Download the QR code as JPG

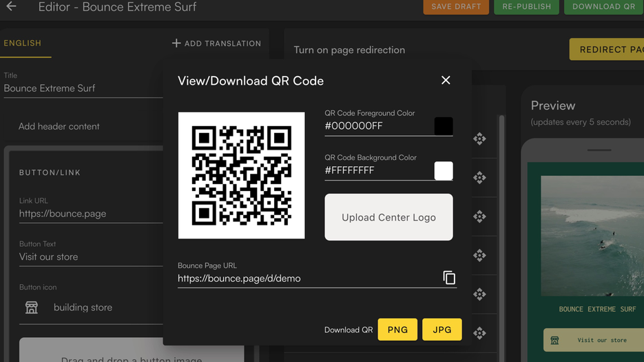tap(442, 330)
